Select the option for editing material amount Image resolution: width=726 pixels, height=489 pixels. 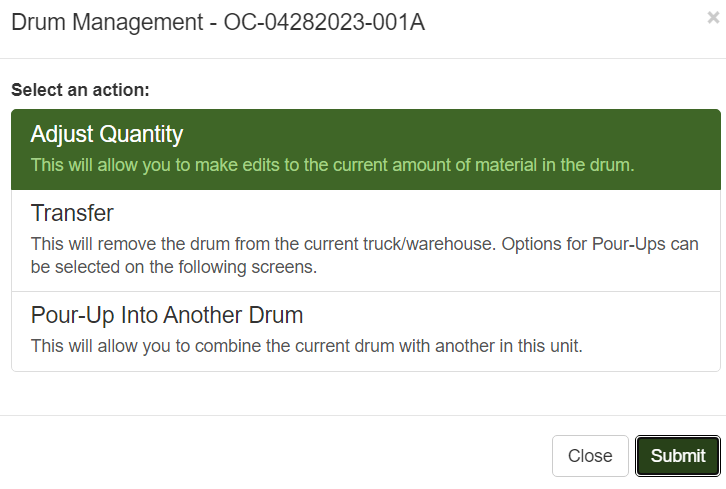point(365,149)
